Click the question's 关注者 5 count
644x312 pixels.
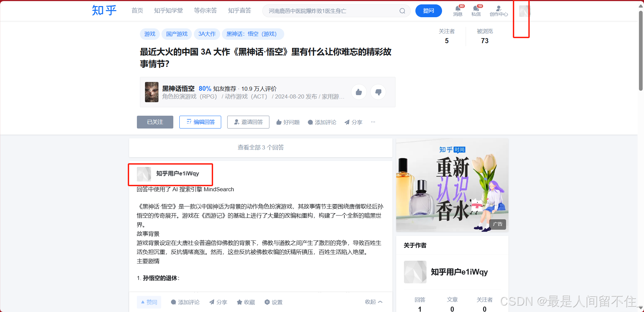pyautogui.click(x=447, y=36)
